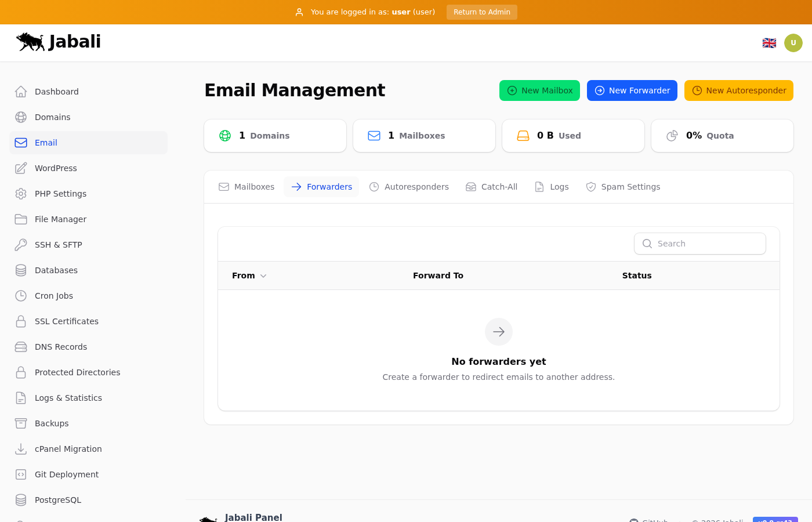Image resolution: width=812 pixels, height=522 pixels.
Task: Click the WordPress edit icon
Action: pyautogui.click(x=21, y=168)
